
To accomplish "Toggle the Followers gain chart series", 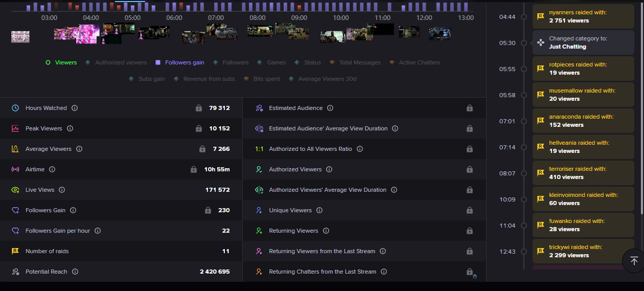I will [x=179, y=62].
